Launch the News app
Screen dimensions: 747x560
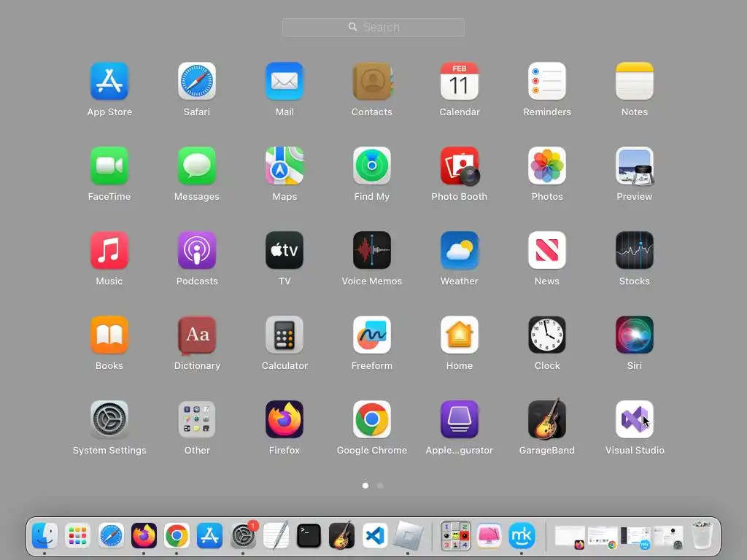click(547, 251)
